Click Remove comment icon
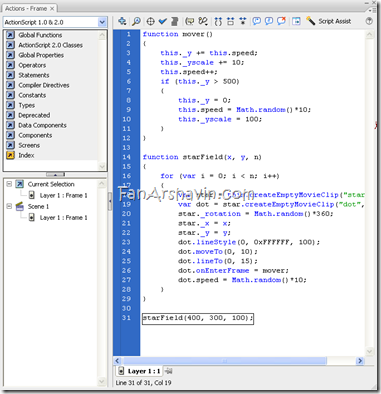 pyautogui.click(x=282, y=21)
